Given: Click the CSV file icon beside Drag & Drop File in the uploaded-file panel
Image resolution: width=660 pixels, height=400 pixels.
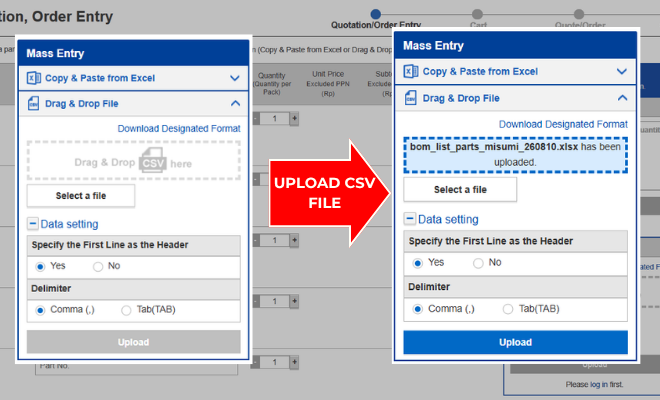Looking at the screenshot, I should [x=410, y=98].
